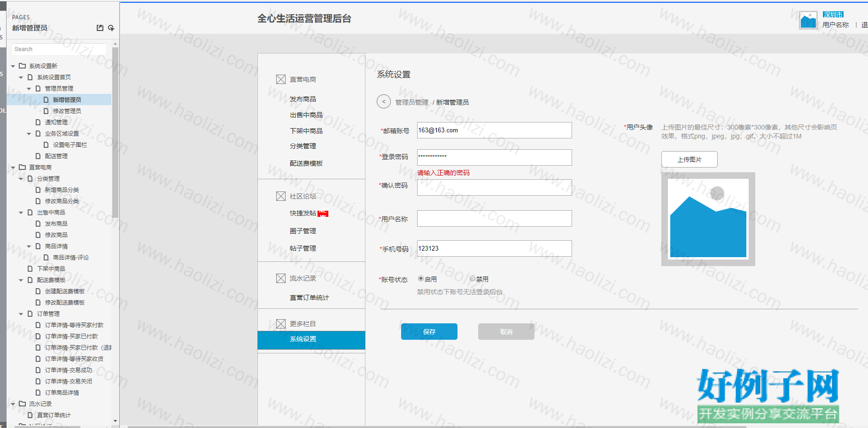Click the pages Search box
Screen dimensions: 868x428
59,49
